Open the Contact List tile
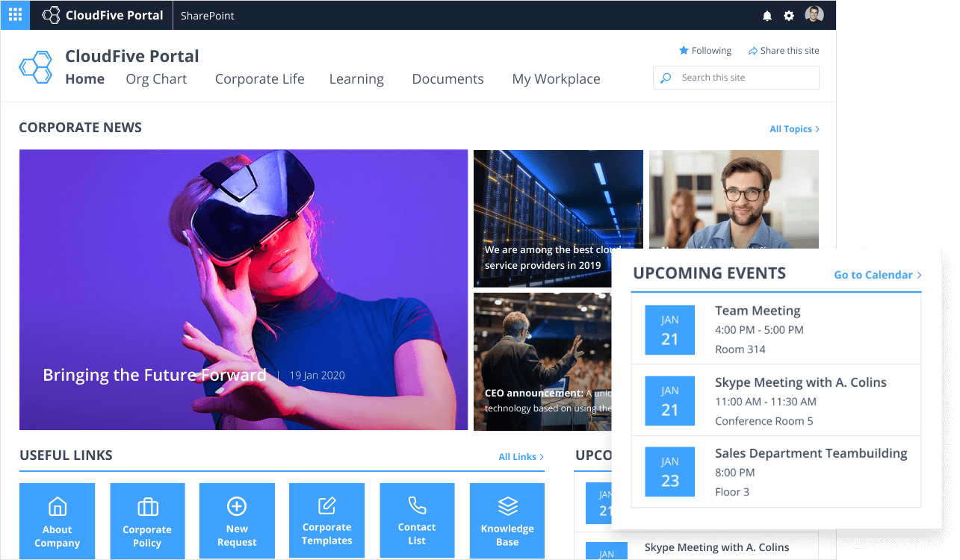This screenshot has height=560, width=960. (417, 521)
